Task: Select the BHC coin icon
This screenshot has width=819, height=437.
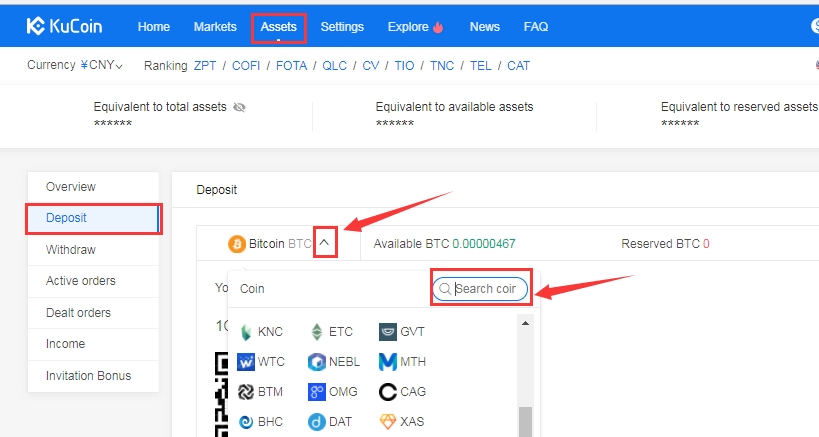Action: 245,422
